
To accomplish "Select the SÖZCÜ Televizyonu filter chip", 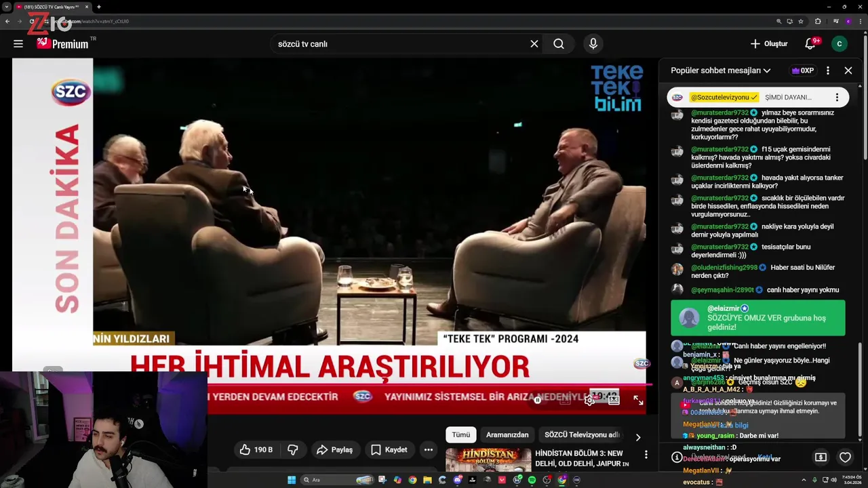I will [582, 435].
